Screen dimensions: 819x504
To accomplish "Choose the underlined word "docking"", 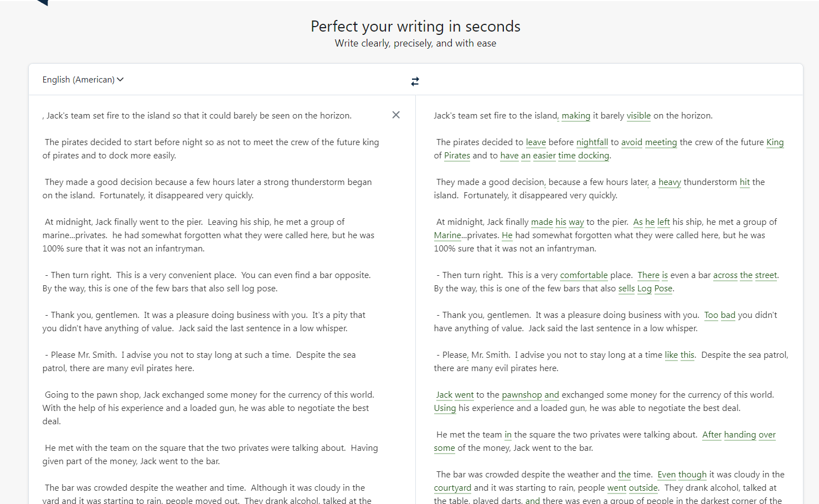I will (593, 156).
